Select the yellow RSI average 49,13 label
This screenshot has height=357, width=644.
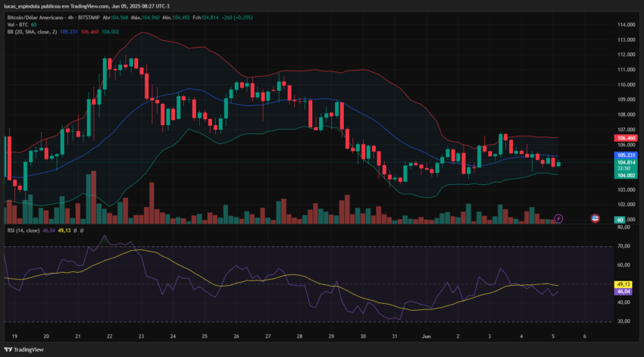[623, 284]
